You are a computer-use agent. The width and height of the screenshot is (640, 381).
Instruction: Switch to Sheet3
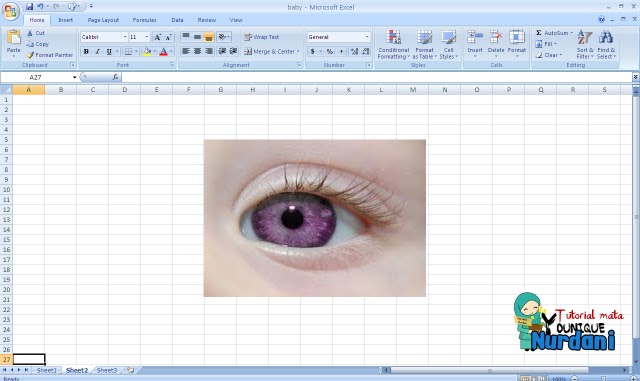coord(107,370)
